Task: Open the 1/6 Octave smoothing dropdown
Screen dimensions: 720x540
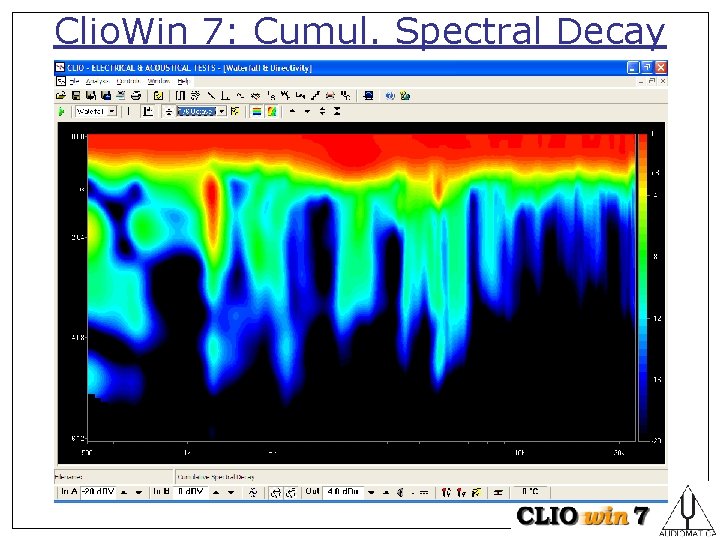Action: (x=222, y=111)
